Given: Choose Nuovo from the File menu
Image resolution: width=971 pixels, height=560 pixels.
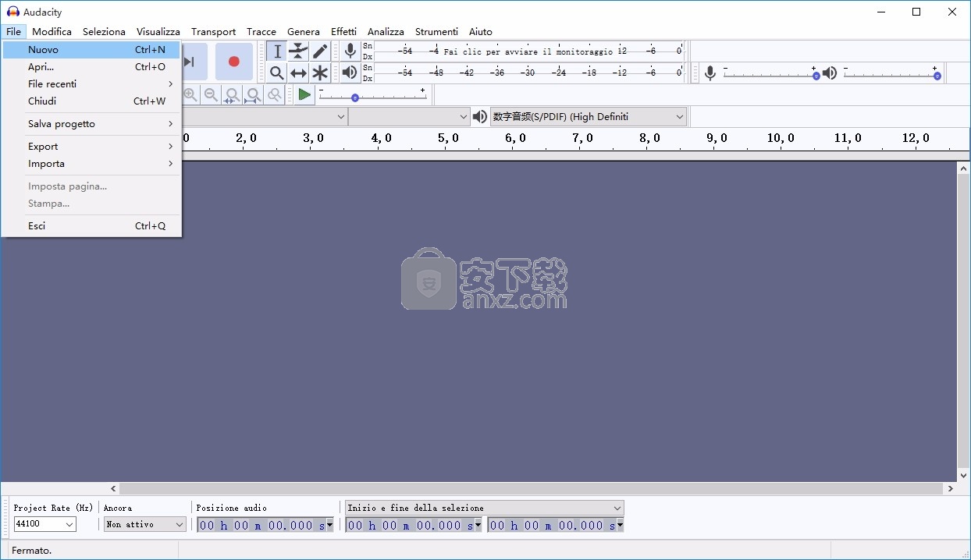Looking at the screenshot, I should click(92, 50).
